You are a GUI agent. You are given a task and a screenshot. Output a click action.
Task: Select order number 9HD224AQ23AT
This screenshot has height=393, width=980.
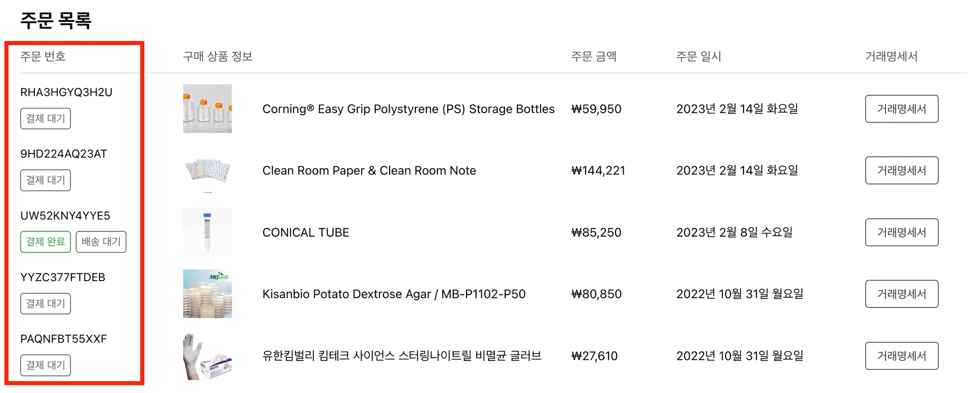coord(64,154)
